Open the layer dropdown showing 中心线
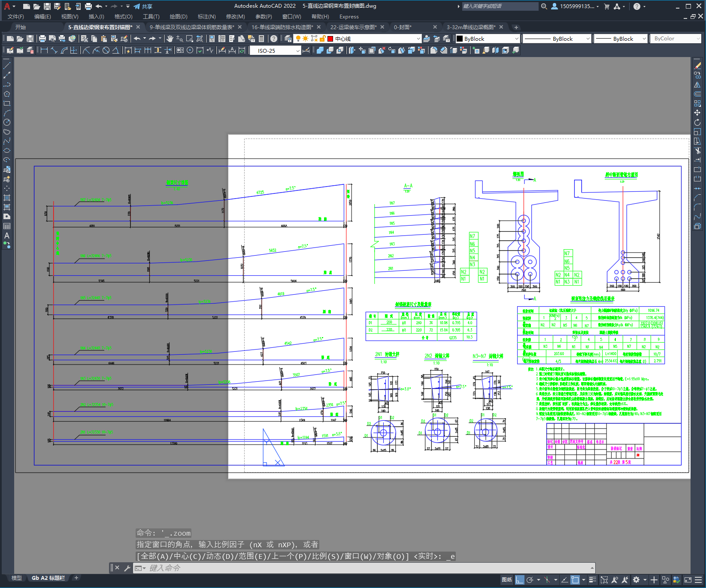Viewport: 706px width, 588px height. point(358,39)
